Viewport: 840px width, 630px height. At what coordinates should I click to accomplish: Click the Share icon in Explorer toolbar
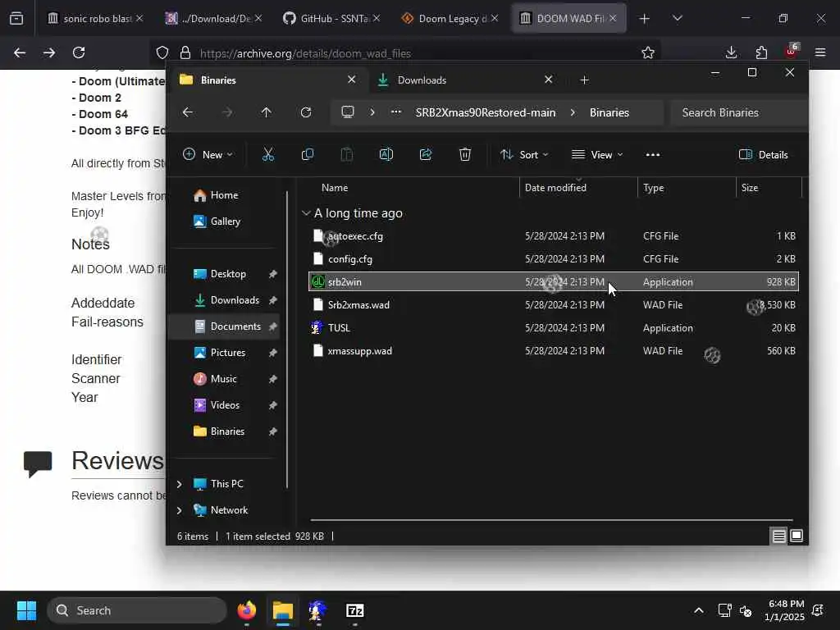[x=426, y=155]
